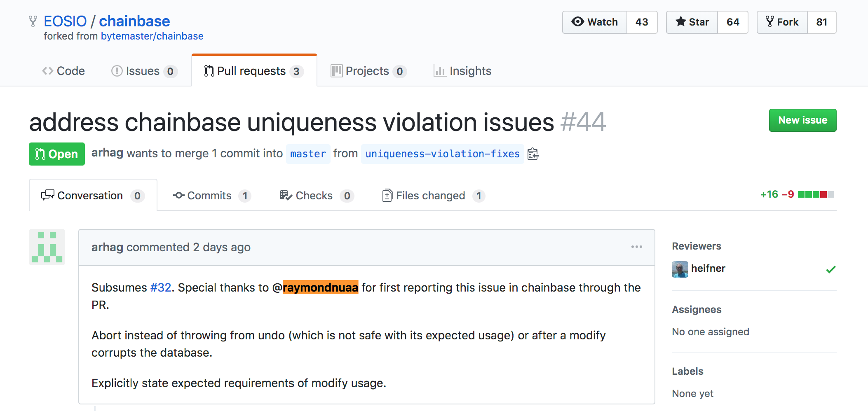
Task: Open the bytemaster/chainbase parent repository link
Action: pos(152,36)
